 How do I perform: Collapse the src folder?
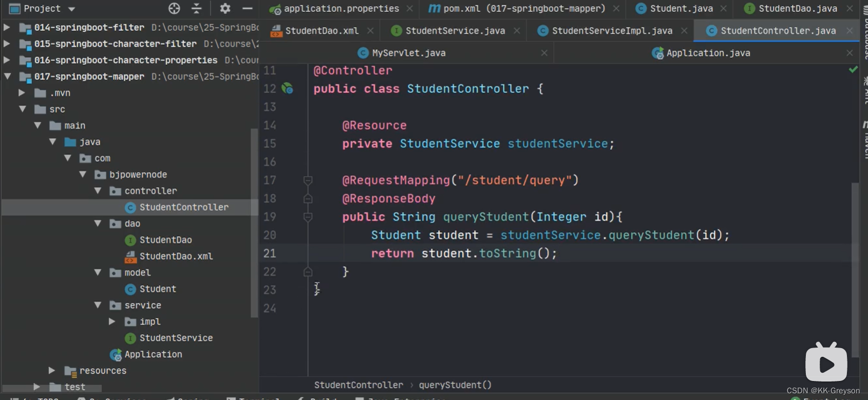tap(22, 109)
